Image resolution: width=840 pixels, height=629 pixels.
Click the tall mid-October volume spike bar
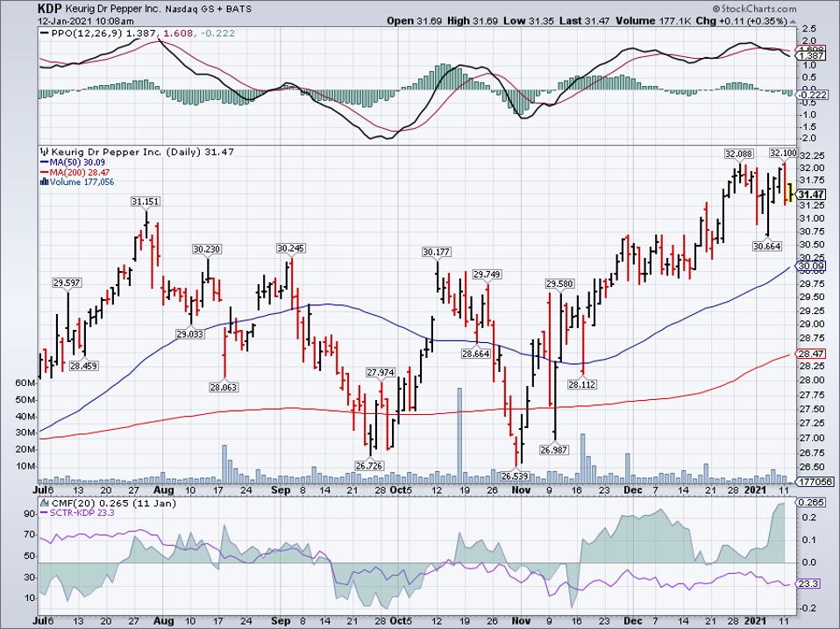tap(459, 436)
